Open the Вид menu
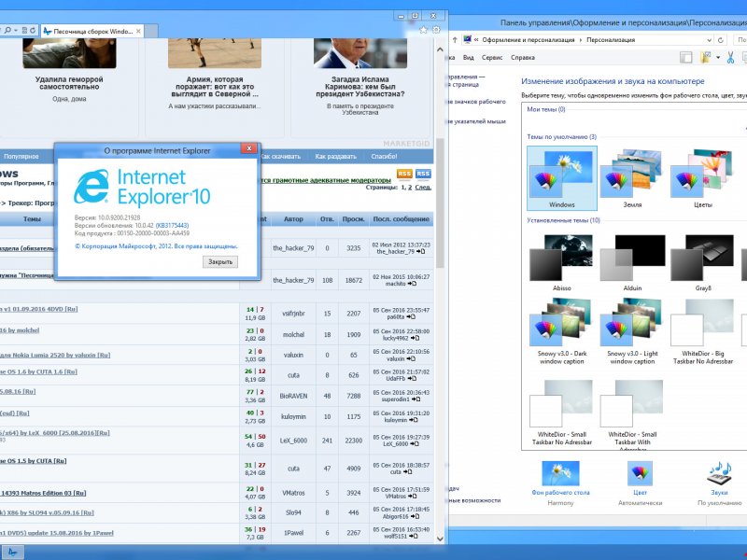Viewport: 747px width, 560px height. 469,57
